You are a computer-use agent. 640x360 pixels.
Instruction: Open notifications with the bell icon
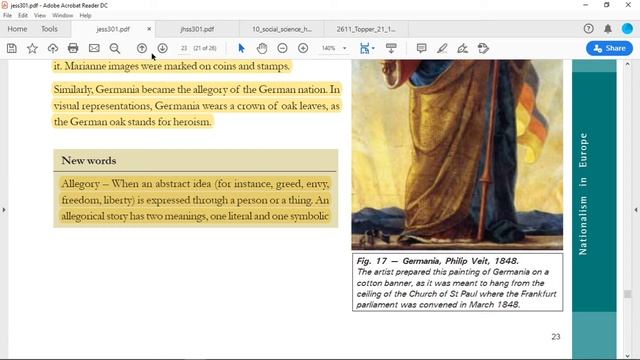pyautogui.click(x=608, y=29)
